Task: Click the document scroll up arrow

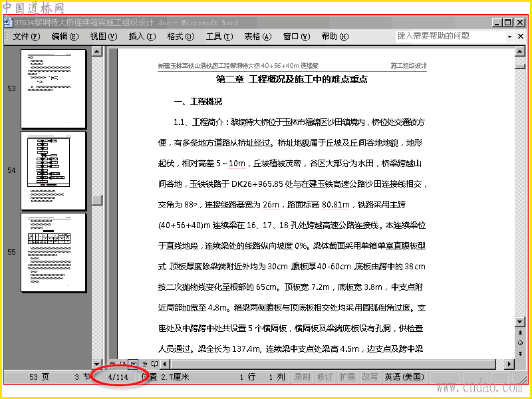Action: 520,51
